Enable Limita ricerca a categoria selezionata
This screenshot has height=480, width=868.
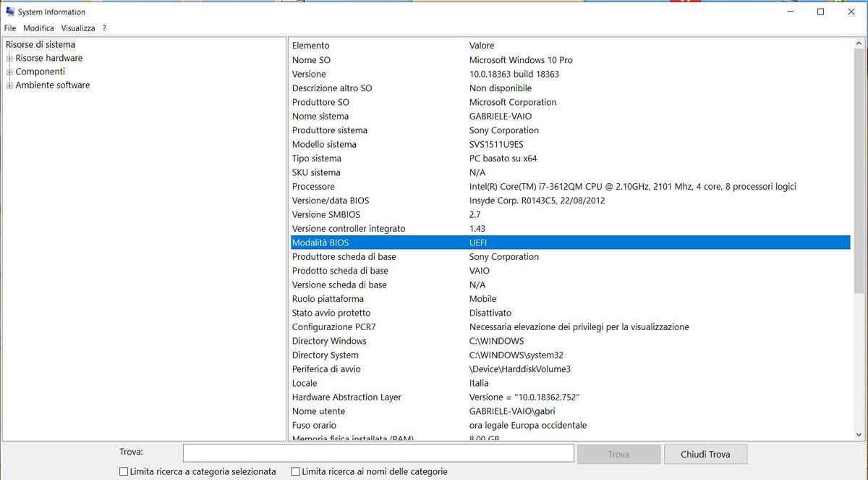pyautogui.click(x=124, y=472)
